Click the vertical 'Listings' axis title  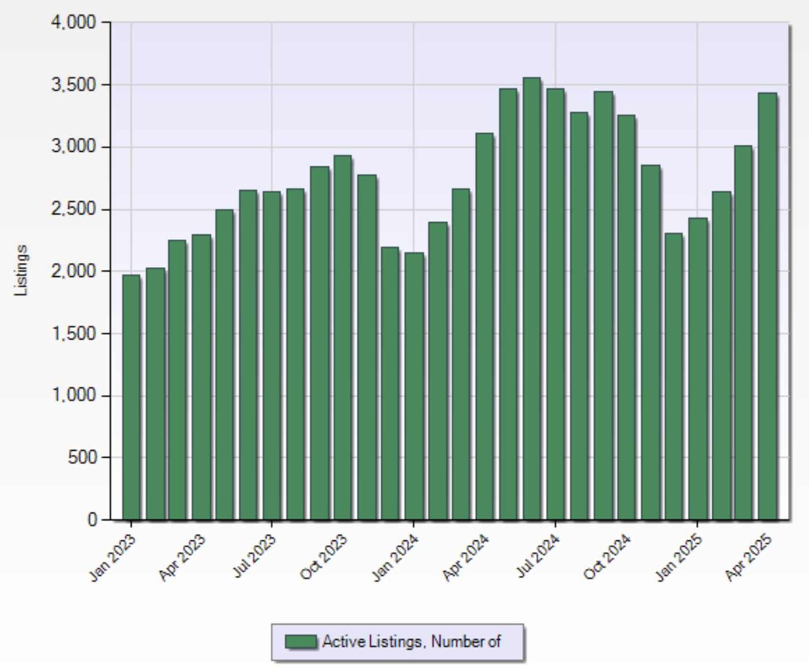click(21, 271)
